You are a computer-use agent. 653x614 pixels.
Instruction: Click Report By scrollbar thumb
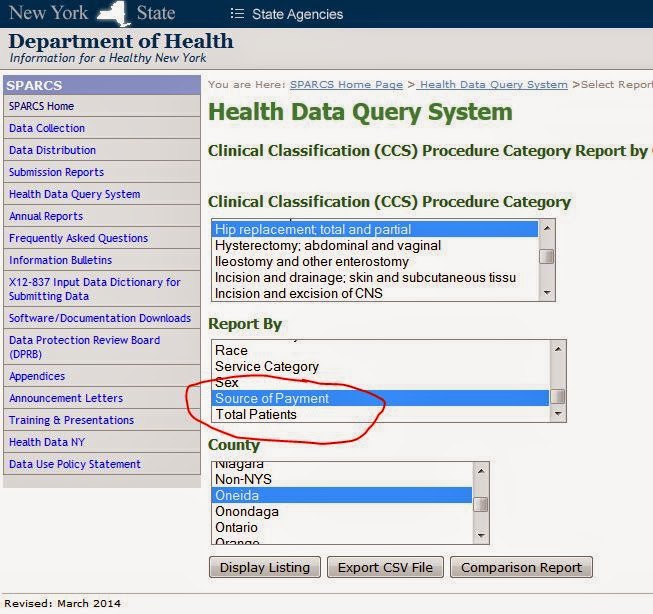tap(558, 397)
